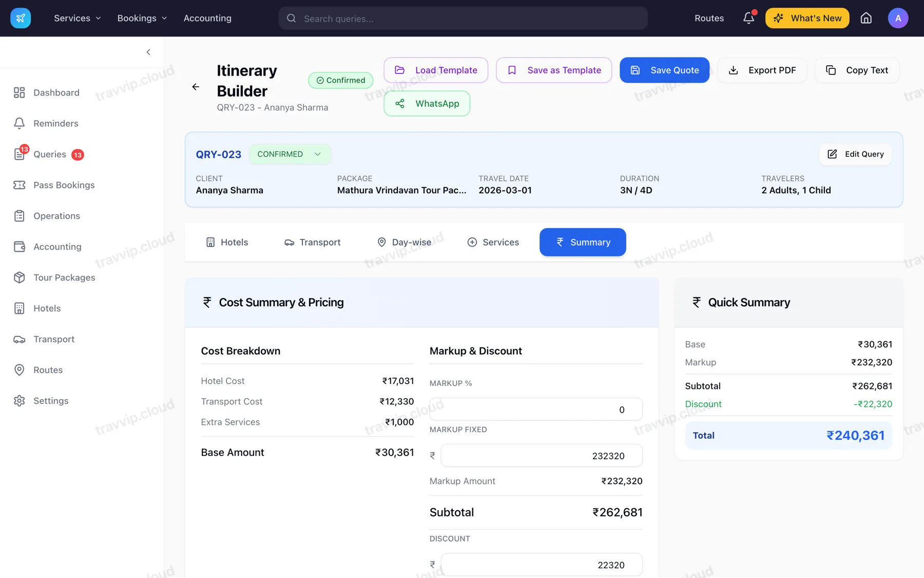Screen dimensions: 924x578
Task: Click the Confirmed status badge by the title
Action: 341,80
